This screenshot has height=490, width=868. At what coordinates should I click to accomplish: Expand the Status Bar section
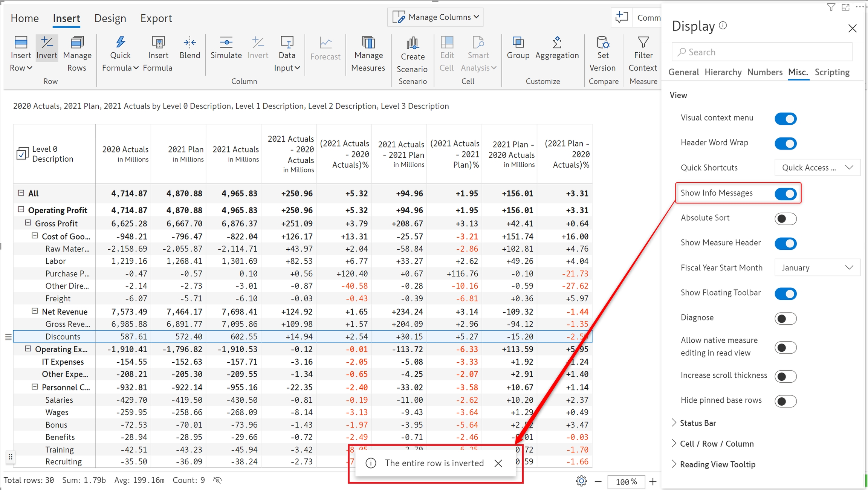(x=698, y=423)
